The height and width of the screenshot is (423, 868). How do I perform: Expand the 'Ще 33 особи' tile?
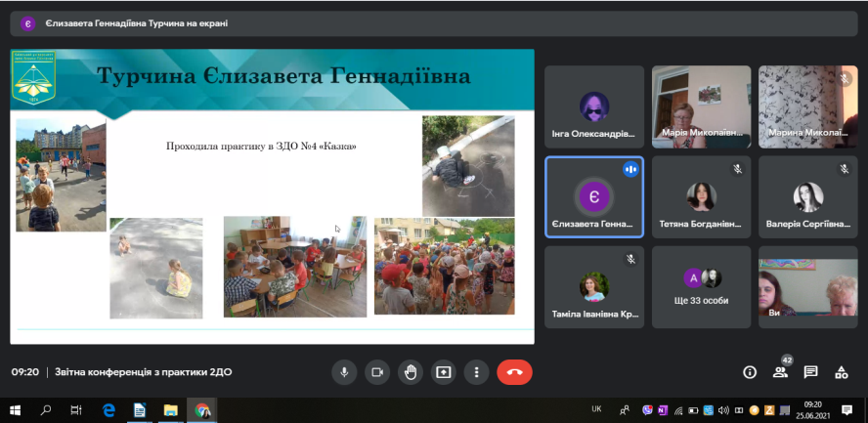pos(701,284)
